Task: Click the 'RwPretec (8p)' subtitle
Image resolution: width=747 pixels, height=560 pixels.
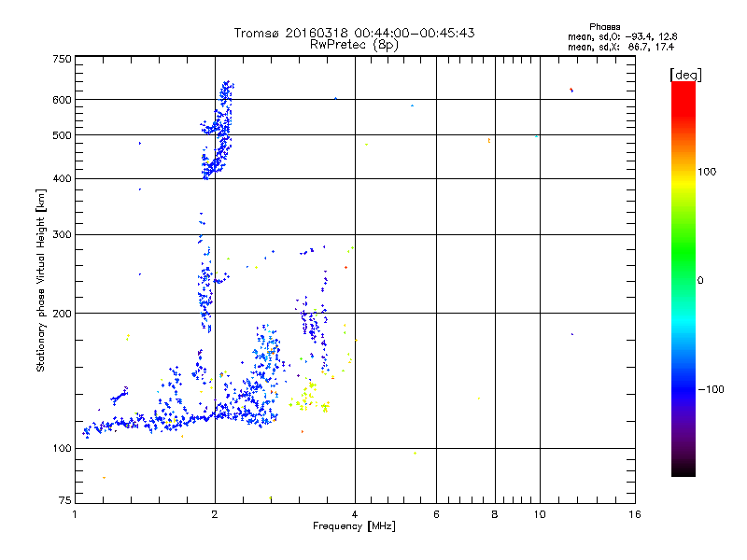Action: tap(354, 45)
